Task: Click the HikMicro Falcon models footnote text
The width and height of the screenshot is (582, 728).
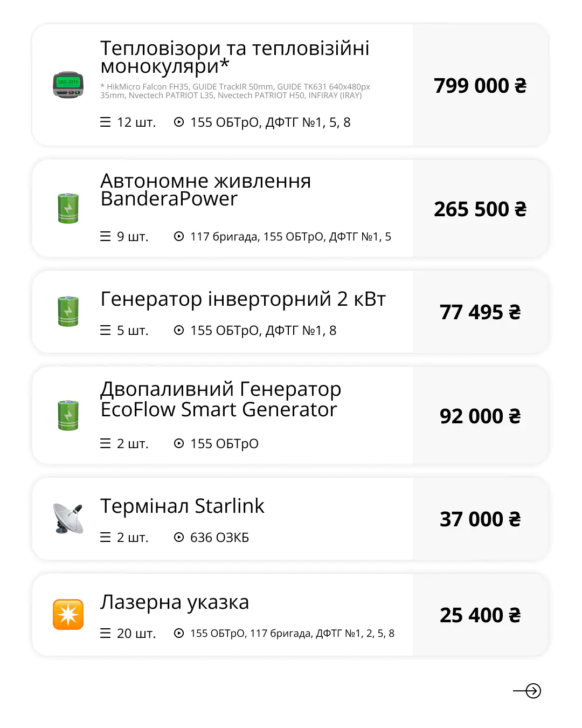Action: click(x=235, y=91)
